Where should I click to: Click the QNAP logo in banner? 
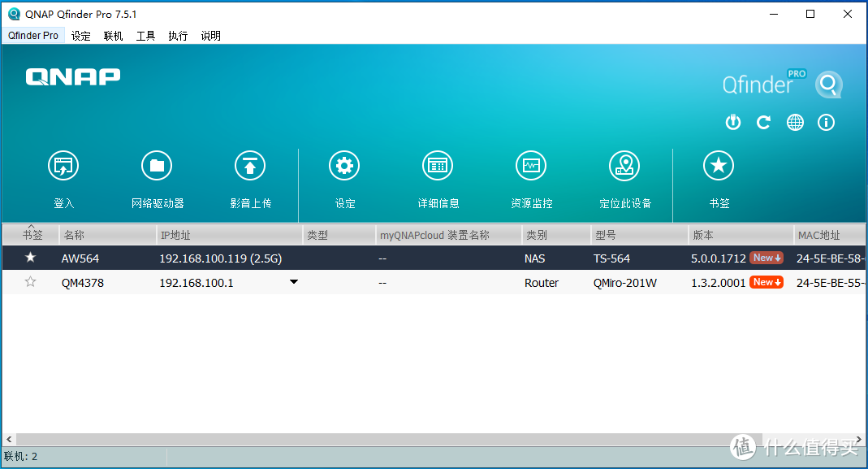[73, 76]
